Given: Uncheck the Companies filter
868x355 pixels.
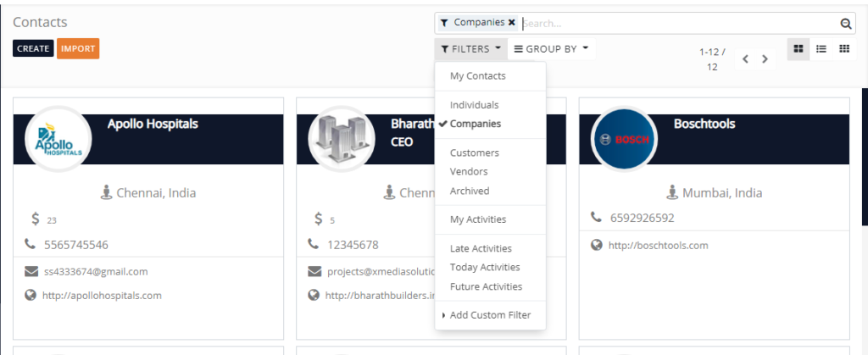Looking at the screenshot, I should (x=475, y=124).
